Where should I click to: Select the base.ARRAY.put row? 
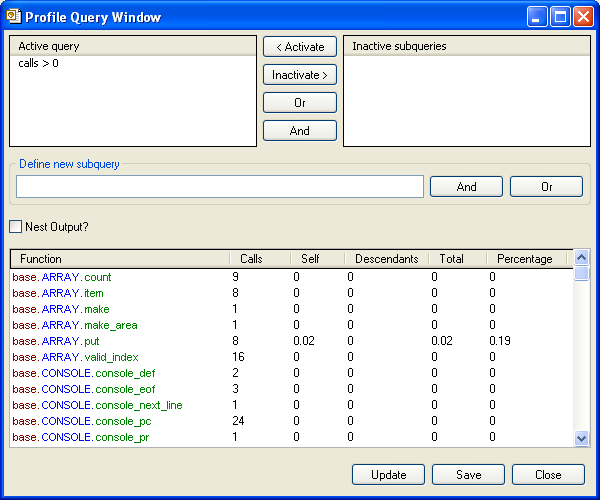coord(60,341)
